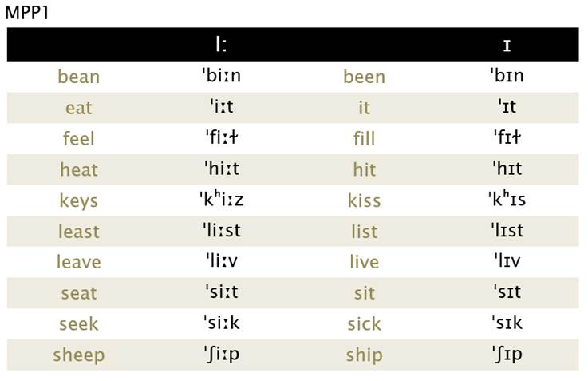Click the word 'seat'

coord(79,293)
